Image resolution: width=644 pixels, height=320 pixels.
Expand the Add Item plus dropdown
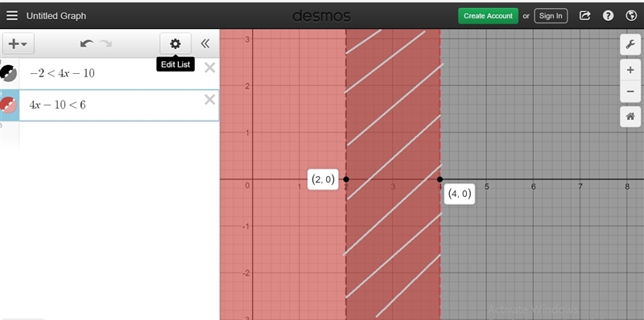[18, 43]
